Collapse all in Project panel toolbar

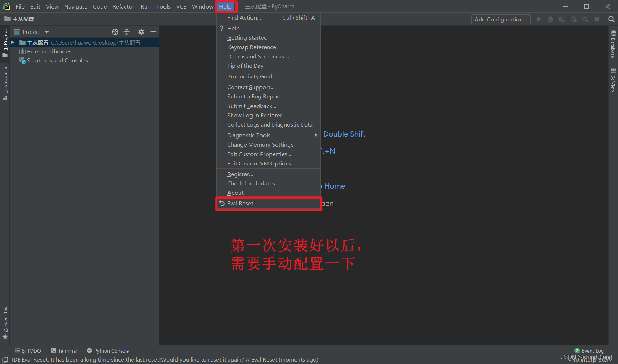point(127,32)
